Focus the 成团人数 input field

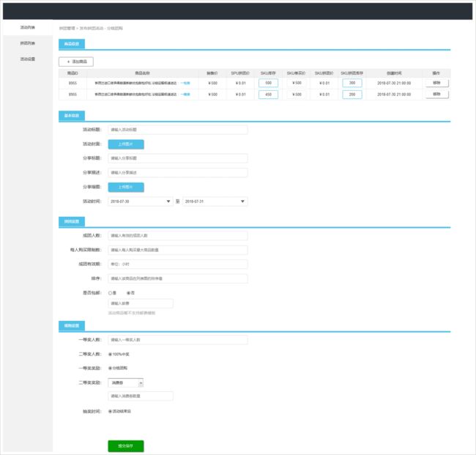[x=178, y=236]
